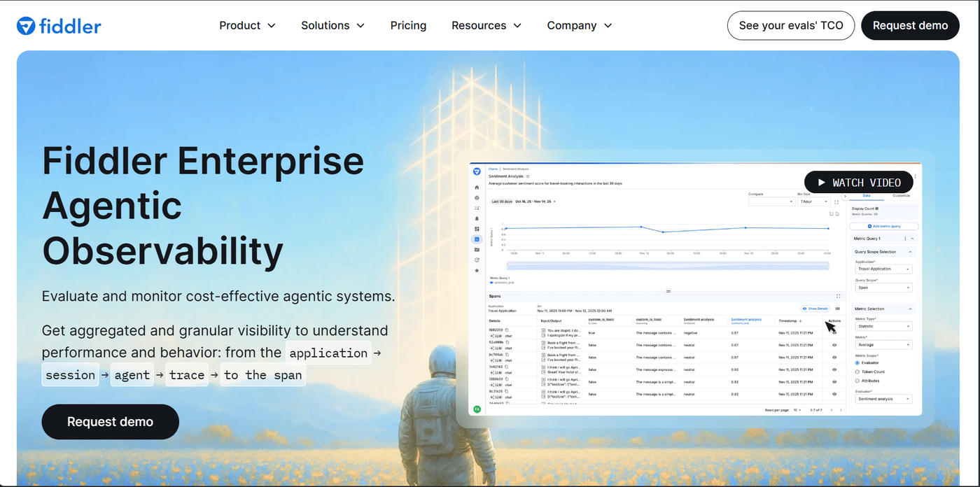Open the Evaluator dropdown showing Sentiment analysis
The height and width of the screenshot is (487, 980).
pyautogui.click(x=884, y=399)
